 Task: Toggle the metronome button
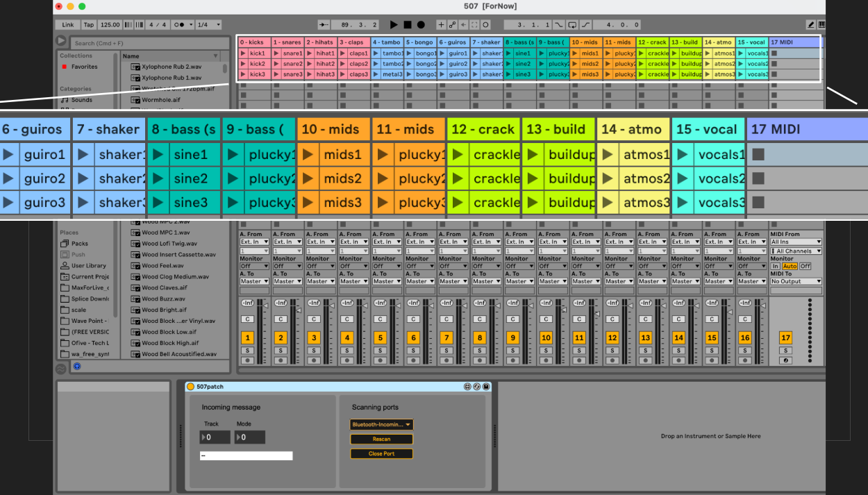[x=180, y=24]
